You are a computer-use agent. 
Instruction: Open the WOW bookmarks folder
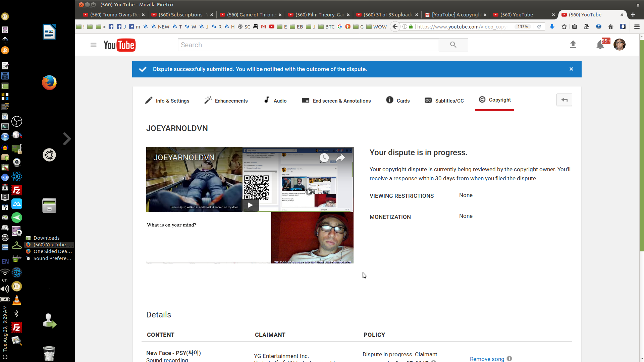click(376, 26)
